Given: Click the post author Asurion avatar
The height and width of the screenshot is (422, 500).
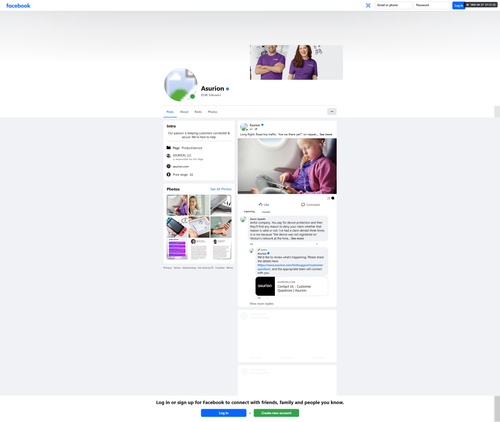Looking at the screenshot, I should pos(244,127).
